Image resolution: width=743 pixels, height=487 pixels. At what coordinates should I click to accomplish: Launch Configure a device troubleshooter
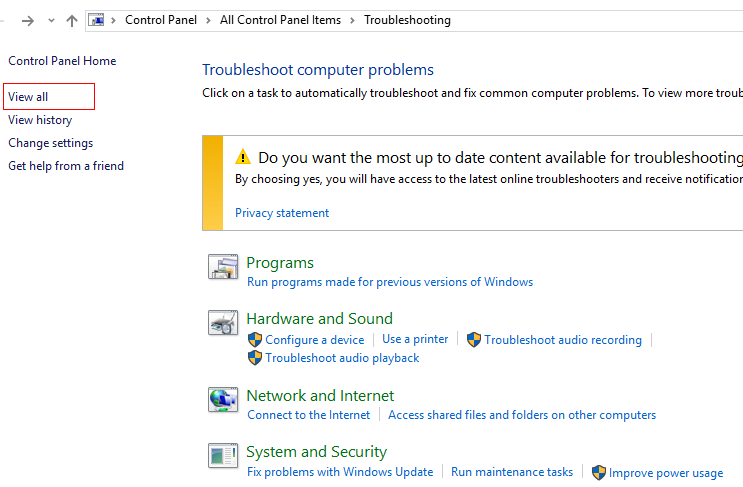[x=315, y=340]
